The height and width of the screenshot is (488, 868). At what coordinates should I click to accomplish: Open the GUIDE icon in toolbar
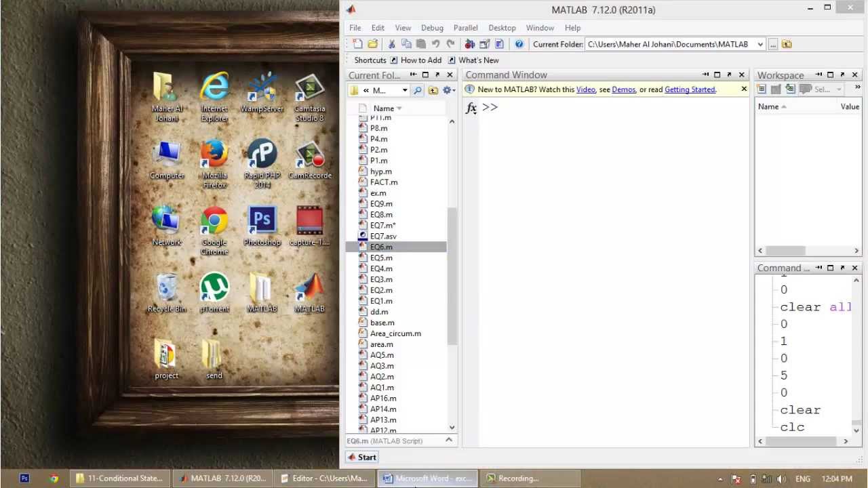[484, 44]
